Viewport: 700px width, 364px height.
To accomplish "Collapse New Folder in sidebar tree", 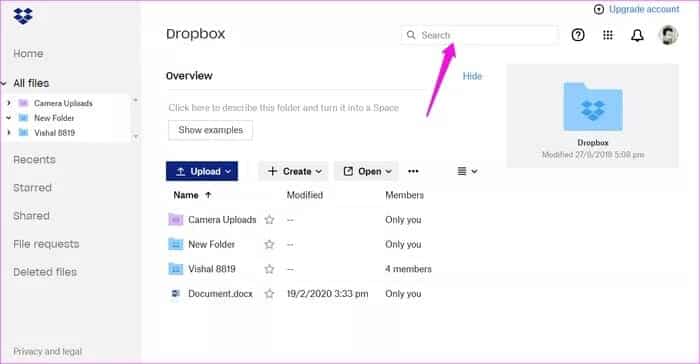I will tap(8, 118).
